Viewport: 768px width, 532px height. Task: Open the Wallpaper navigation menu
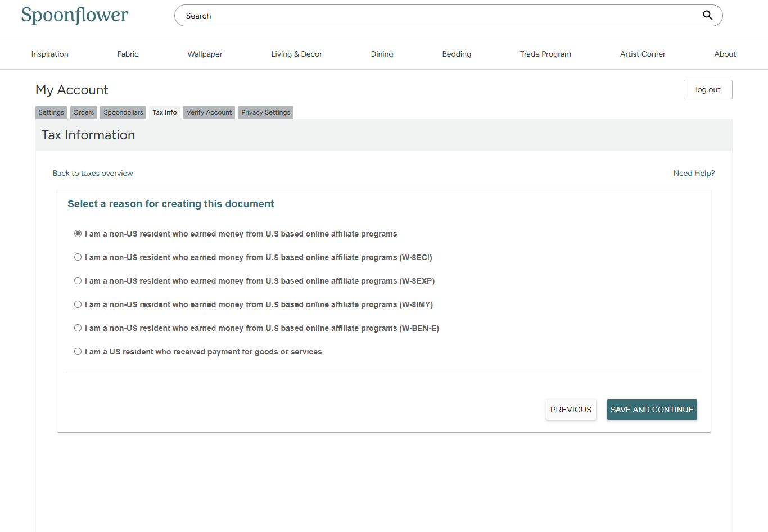[205, 54]
